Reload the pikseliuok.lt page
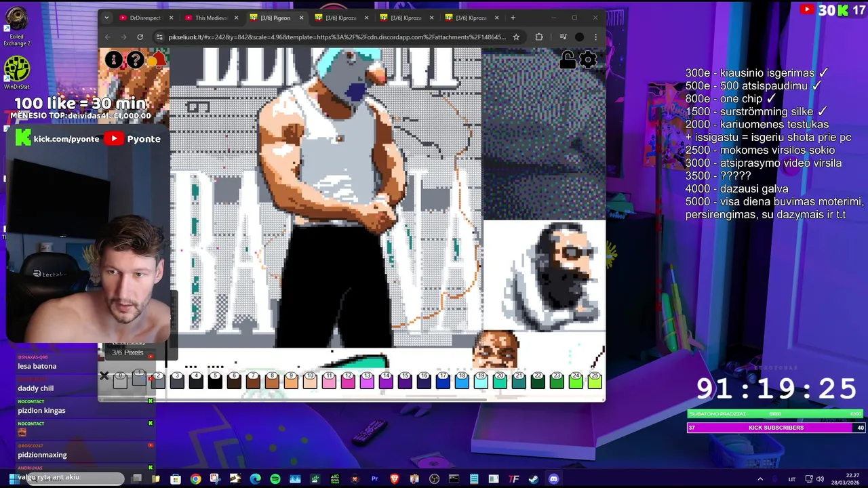The width and height of the screenshot is (868, 488). [140, 37]
